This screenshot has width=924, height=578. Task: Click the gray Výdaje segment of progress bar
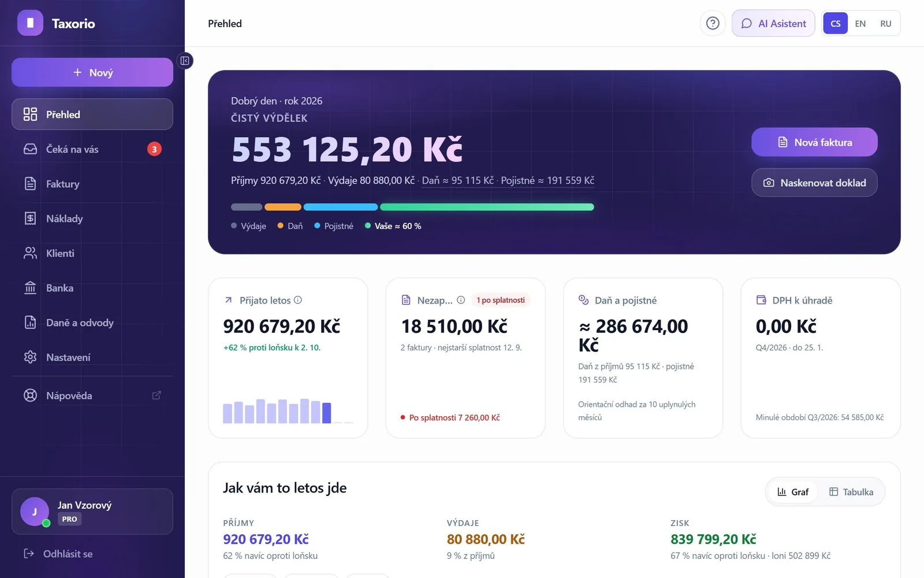point(247,207)
